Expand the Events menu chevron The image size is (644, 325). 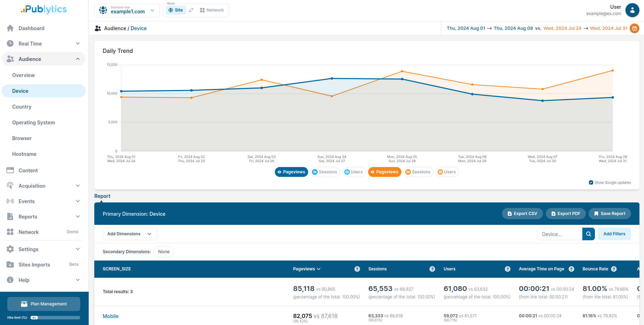(x=78, y=201)
